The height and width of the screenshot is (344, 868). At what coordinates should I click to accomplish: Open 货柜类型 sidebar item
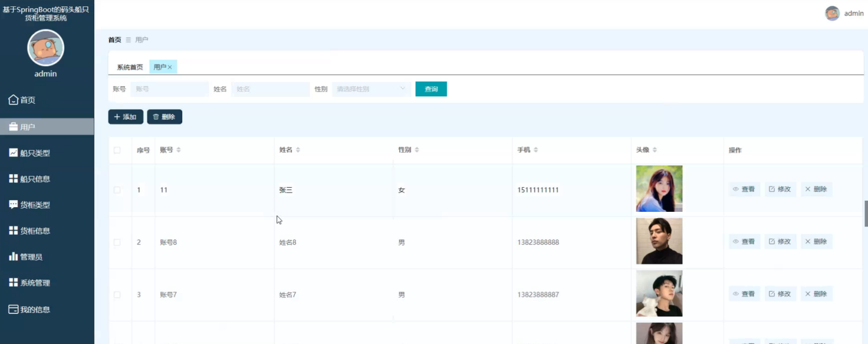tap(47, 205)
